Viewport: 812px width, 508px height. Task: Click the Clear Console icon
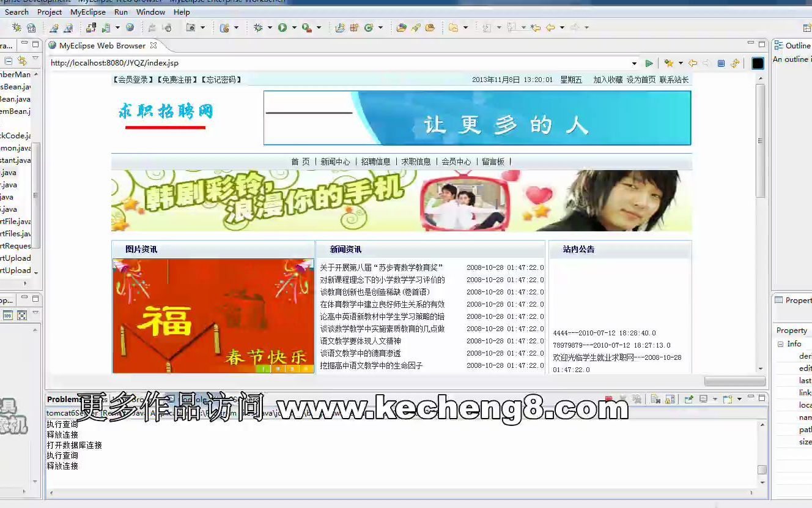click(x=655, y=400)
